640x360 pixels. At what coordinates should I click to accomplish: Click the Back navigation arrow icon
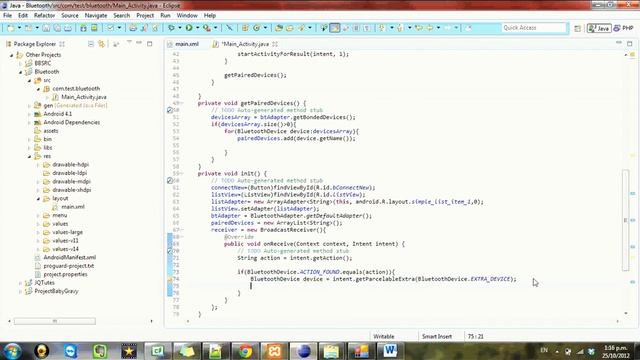click(430, 28)
